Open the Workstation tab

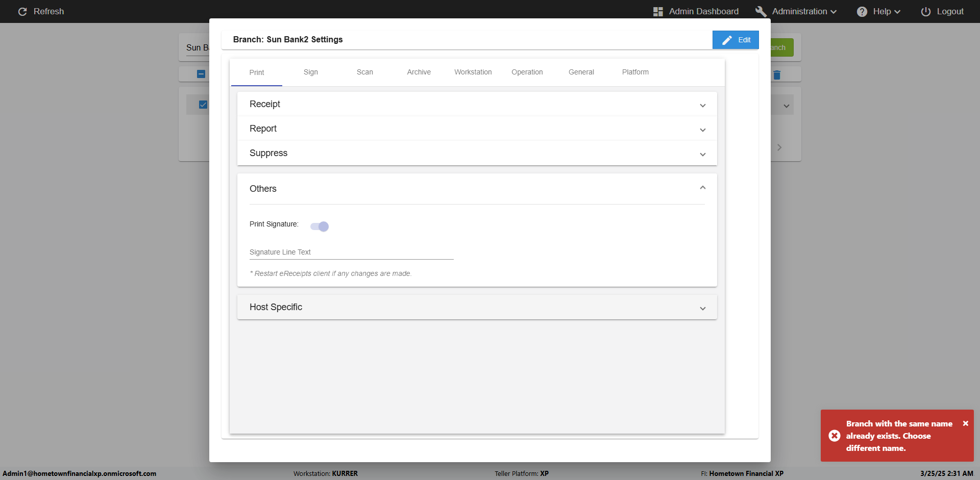473,72
